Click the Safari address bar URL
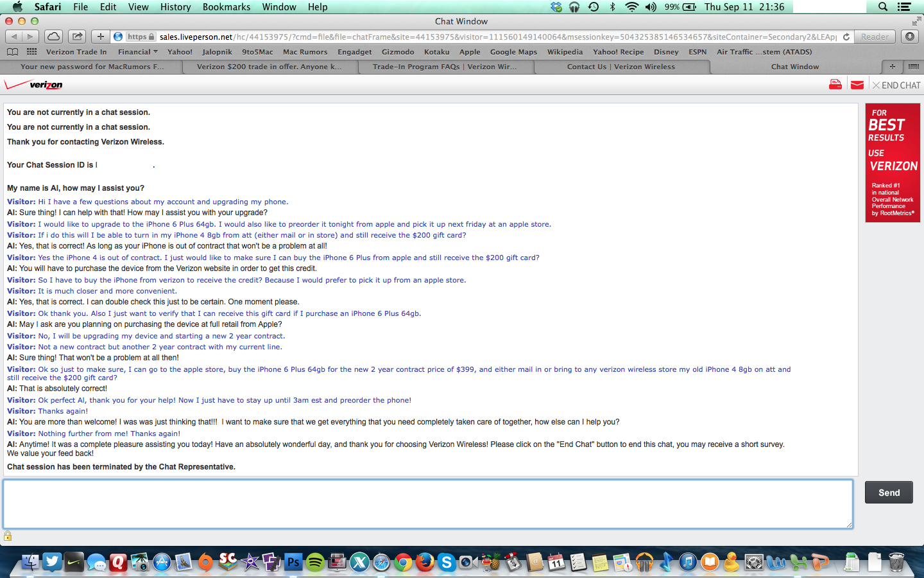 pyautogui.click(x=497, y=37)
